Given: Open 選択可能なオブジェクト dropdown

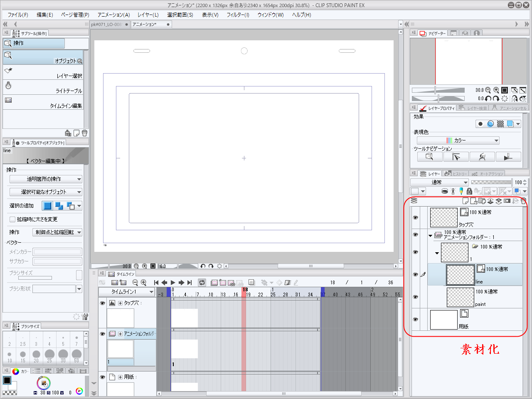Looking at the screenshot, I should tap(46, 192).
